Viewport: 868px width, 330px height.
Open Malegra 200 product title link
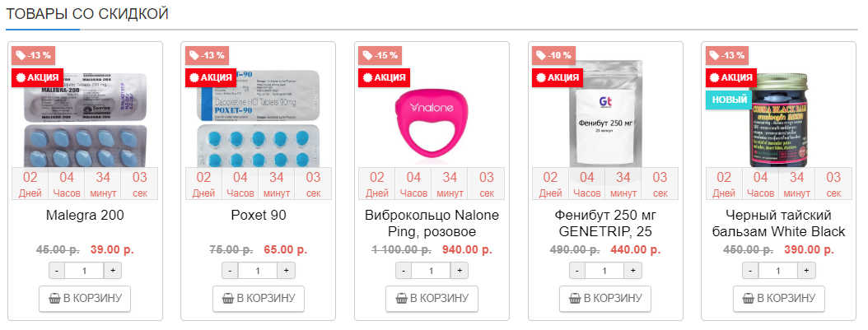85,216
